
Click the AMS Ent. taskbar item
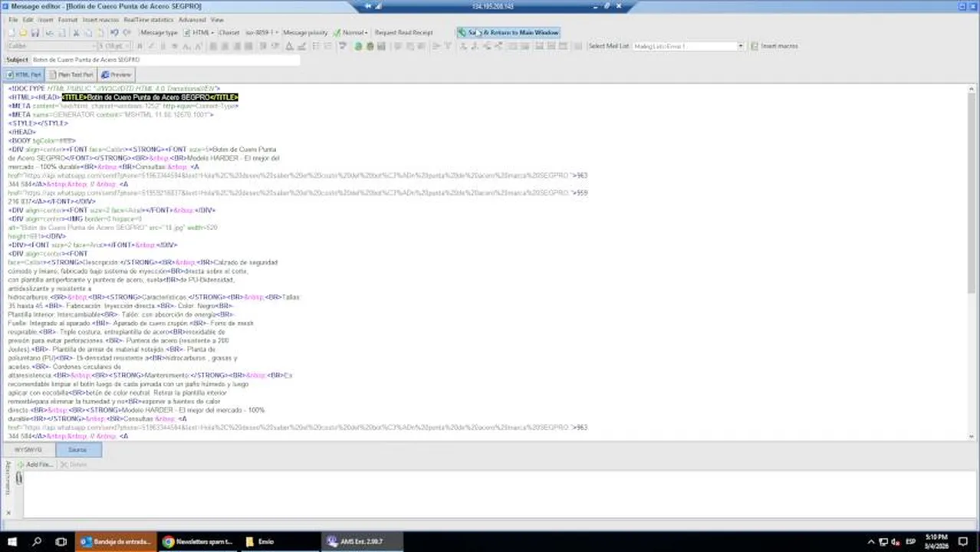pos(360,541)
